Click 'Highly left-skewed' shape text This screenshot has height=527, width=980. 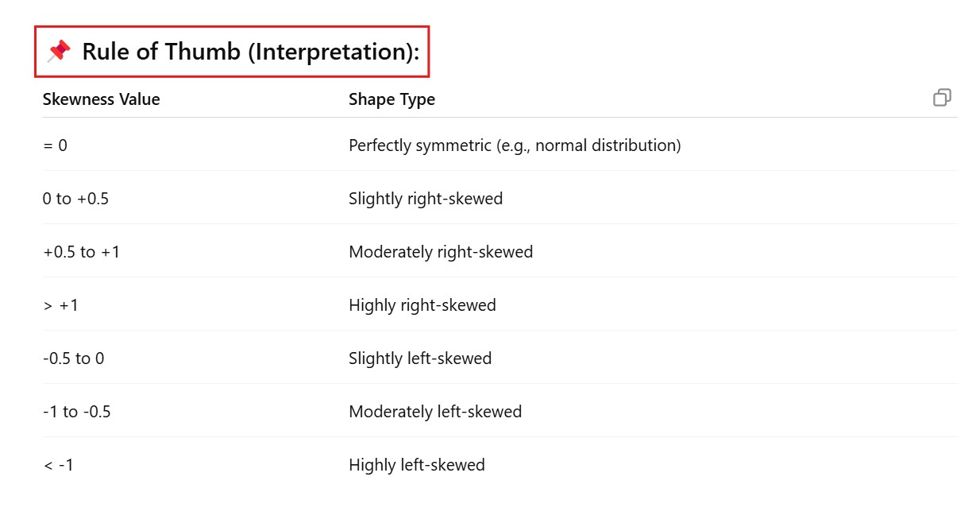pos(417,465)
